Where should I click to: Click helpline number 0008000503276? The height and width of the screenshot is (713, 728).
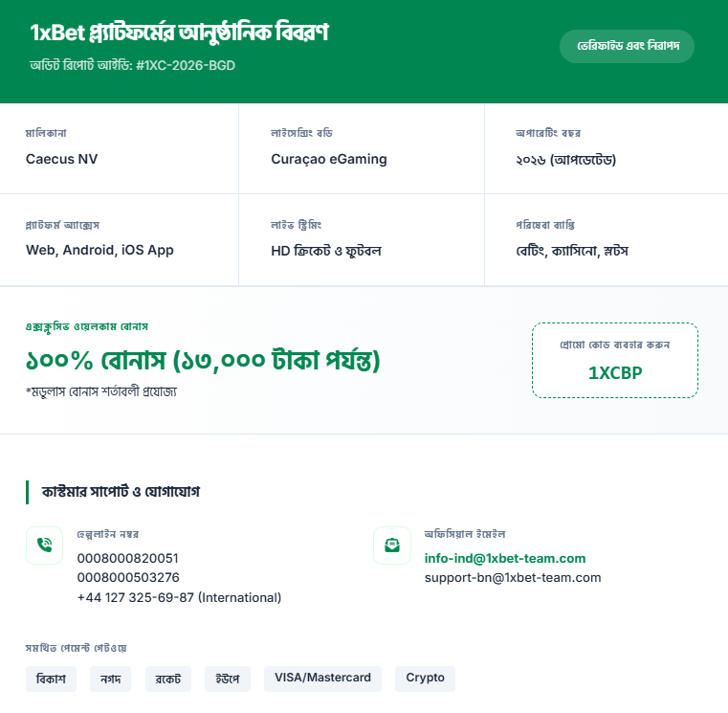pos(128,577)
